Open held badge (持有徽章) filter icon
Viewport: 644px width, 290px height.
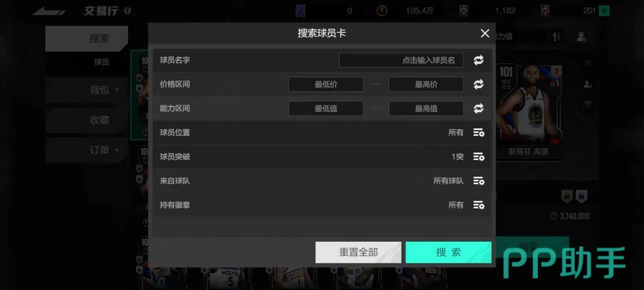click(x=478, y=205)
